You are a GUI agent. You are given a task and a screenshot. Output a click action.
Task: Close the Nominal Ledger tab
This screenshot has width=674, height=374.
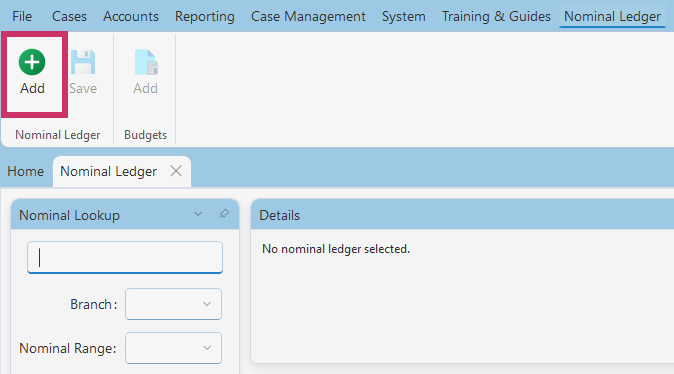point(176,171)
